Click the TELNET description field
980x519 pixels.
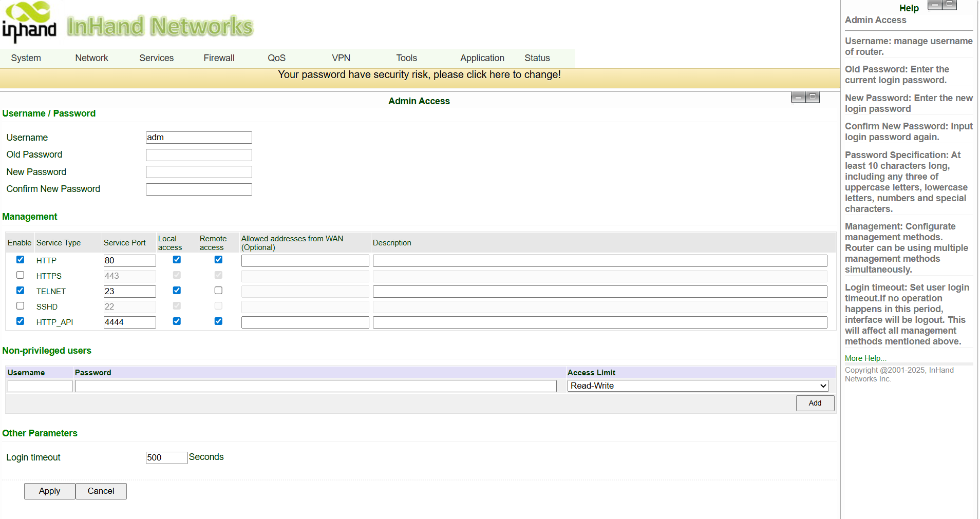coord(600,292)
